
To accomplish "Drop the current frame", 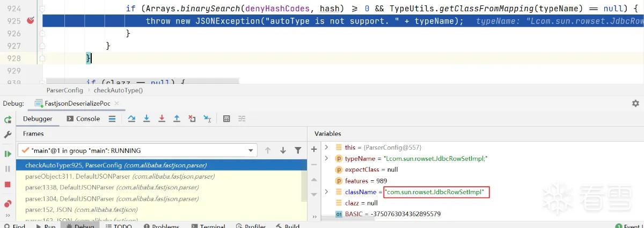I will 192,119.
